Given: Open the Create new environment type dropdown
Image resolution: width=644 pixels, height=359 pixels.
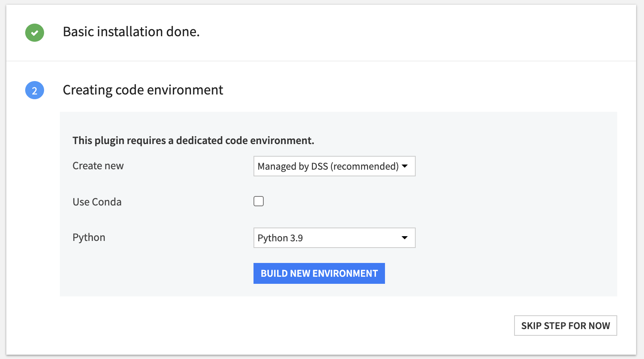Looking at the screenshot, I should (x=334, y=166).
